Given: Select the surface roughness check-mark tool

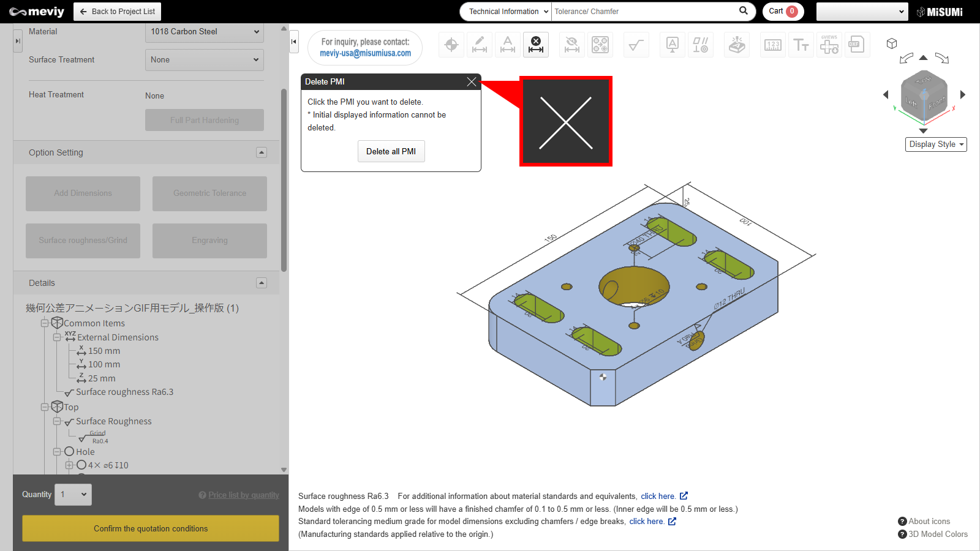Looking at the screenshot, I should click(636, 45).
